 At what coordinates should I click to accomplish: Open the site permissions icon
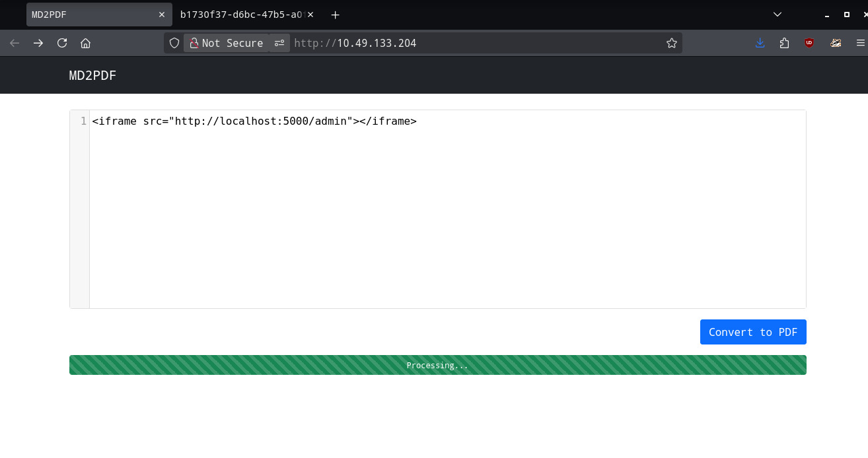(x=279, y=43)
